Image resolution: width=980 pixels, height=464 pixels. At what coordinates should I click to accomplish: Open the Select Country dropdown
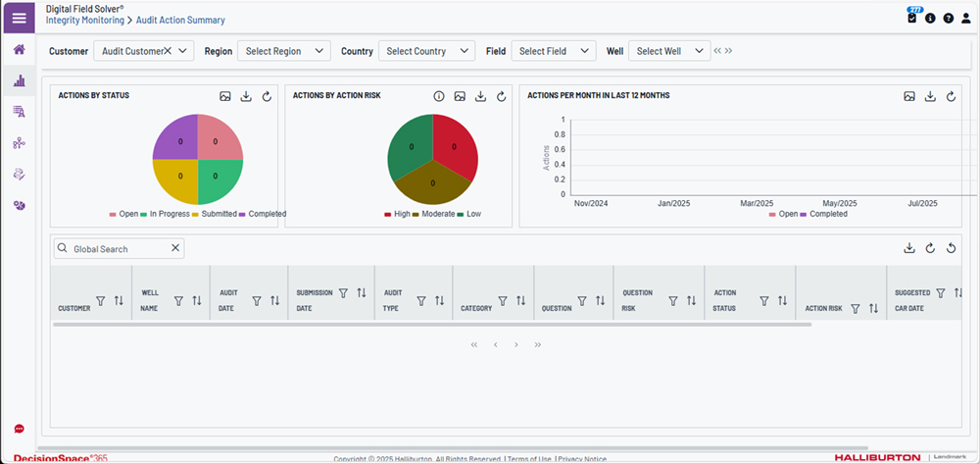(x=429, y=51)
